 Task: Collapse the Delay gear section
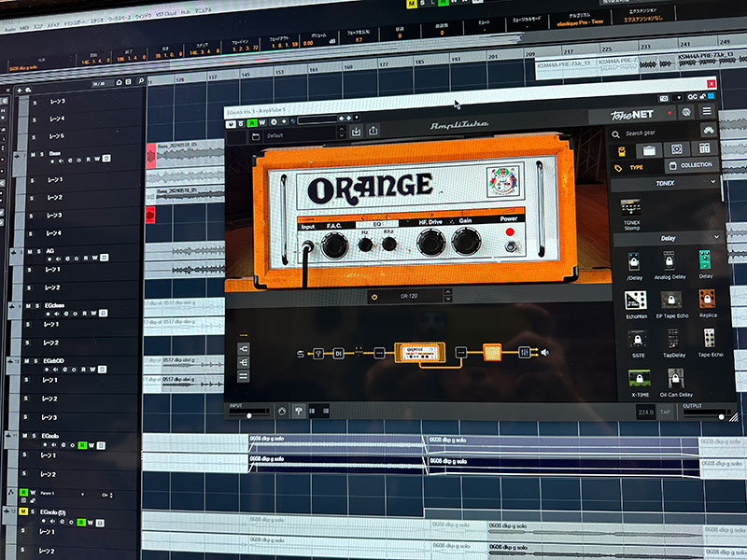coord(716,237)
